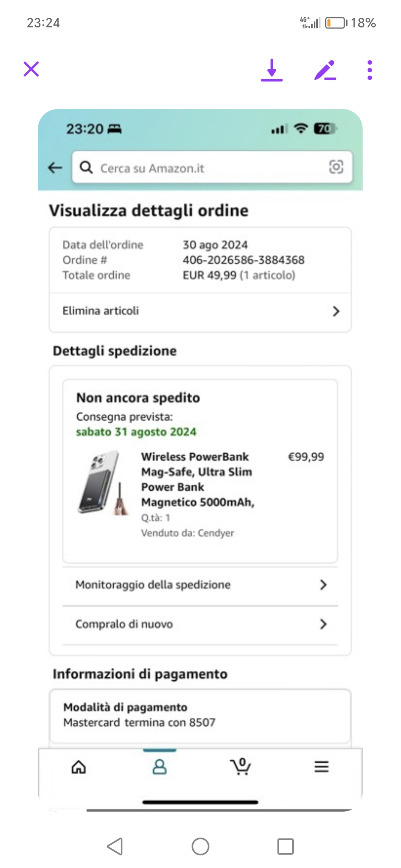Viewport: 401px width, 868px height.
Task: Tap the seller name Cendyer
Action: coord(216,533)
